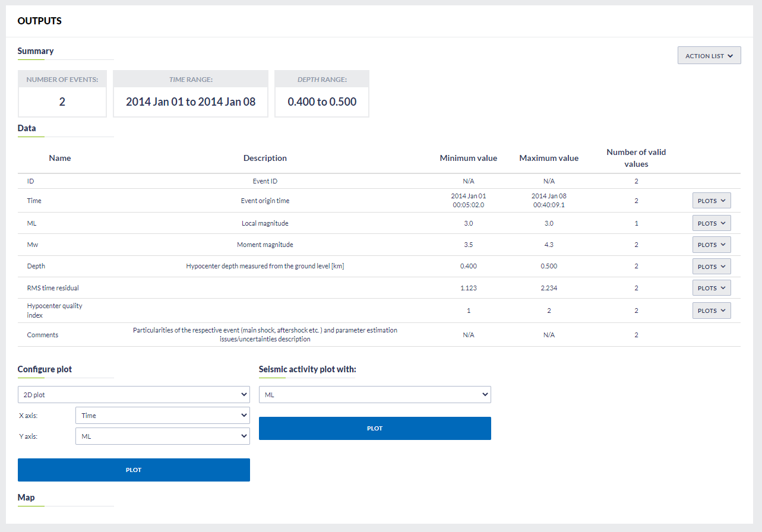Click the Map section heading
The image size is (762, 532).
26,498
